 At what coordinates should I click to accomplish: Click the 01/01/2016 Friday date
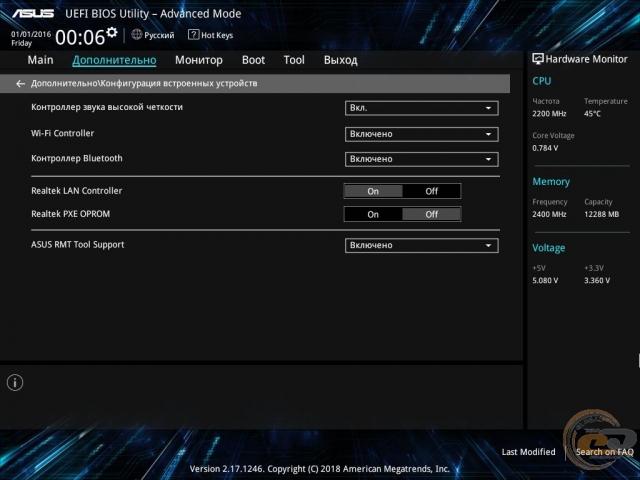tap(31, 39)
